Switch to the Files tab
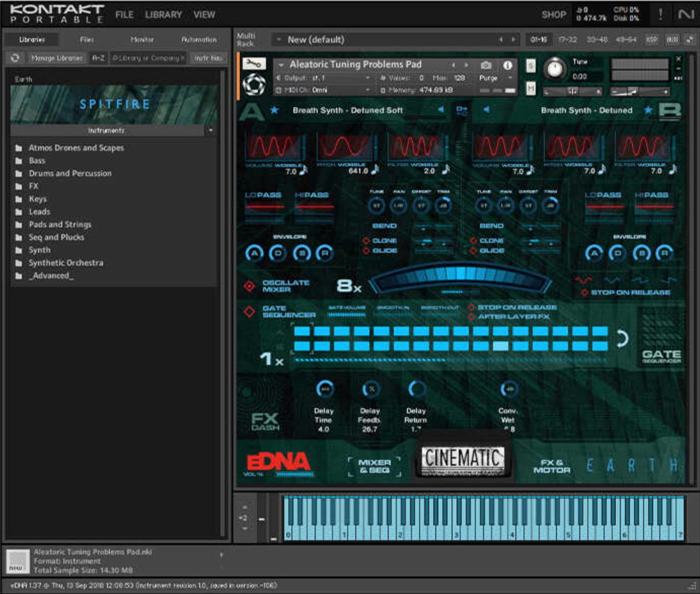 coord(87,40)
